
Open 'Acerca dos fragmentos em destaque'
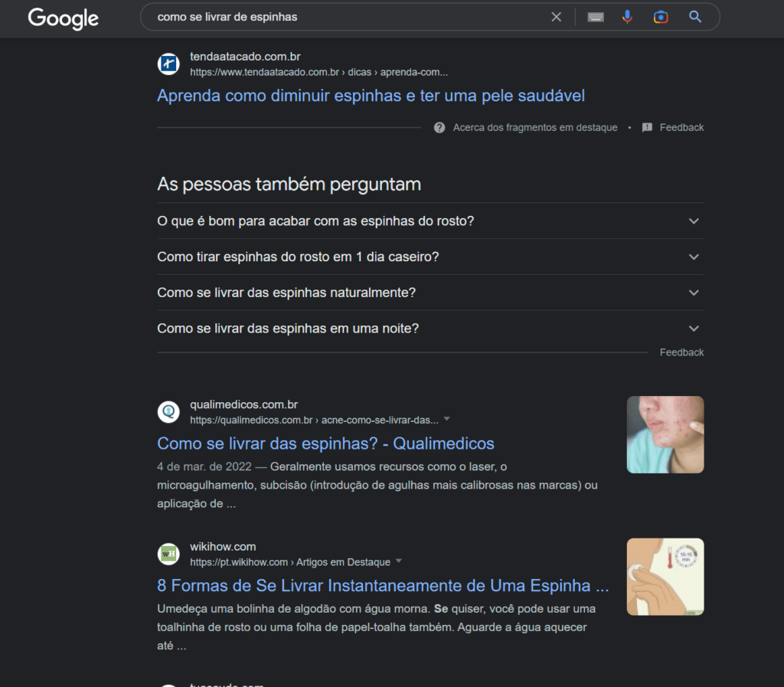coord(535,127)
